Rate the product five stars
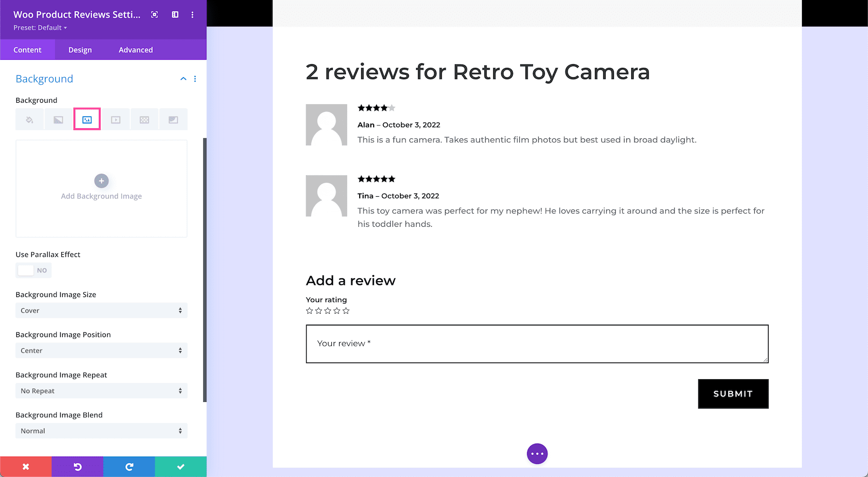Screen dimensions: 868x477 tap(346, 311)
